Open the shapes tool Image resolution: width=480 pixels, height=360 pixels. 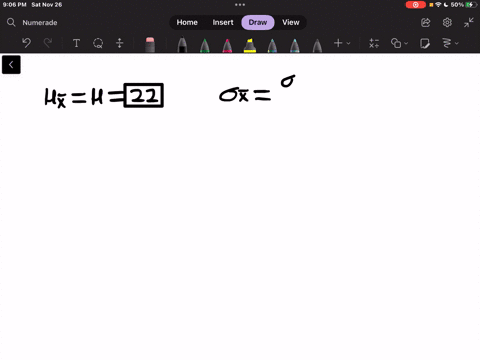point(396,43)
